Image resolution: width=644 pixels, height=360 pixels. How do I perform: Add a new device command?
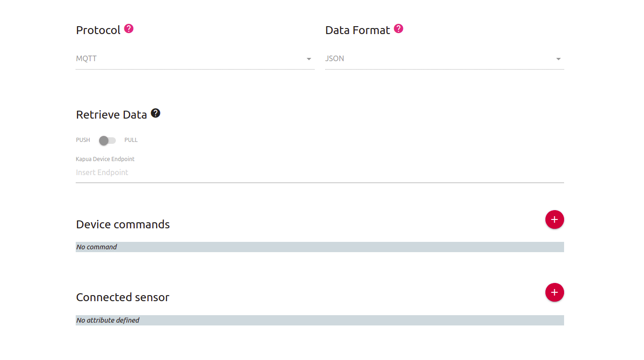554,219
